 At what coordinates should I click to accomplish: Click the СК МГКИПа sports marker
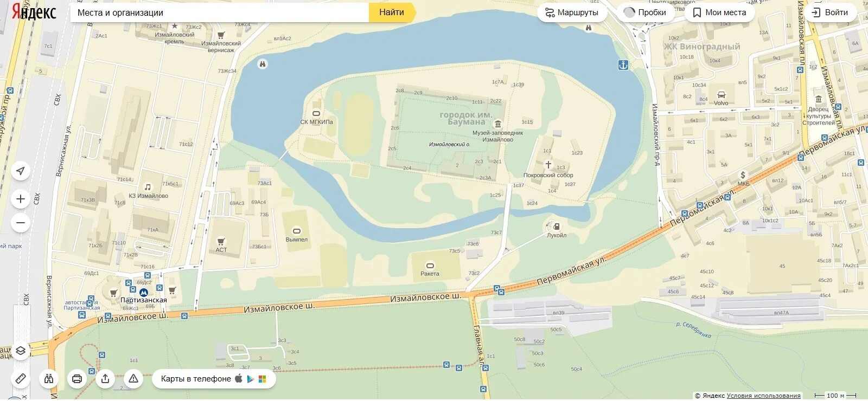(316, 114)
